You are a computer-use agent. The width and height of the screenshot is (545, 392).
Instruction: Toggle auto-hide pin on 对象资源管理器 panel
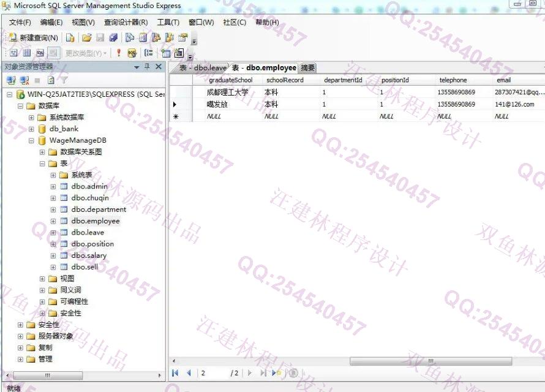[147, 66]
